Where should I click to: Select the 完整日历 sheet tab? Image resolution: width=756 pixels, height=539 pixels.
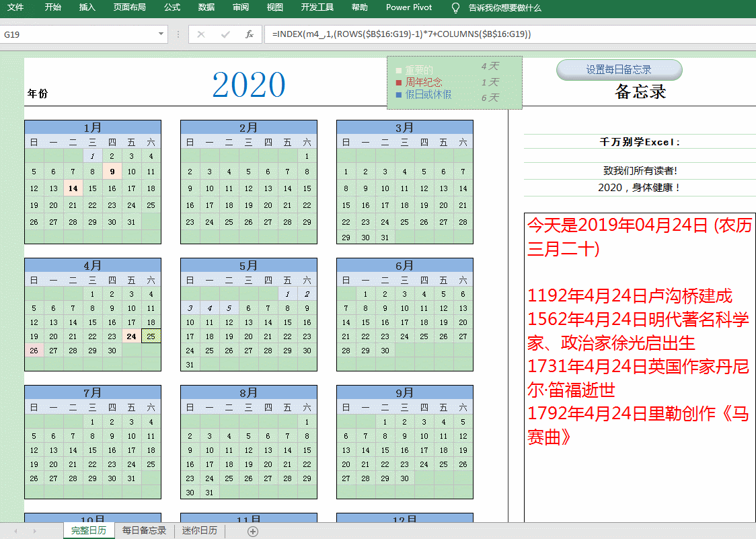tap(89, 530)
